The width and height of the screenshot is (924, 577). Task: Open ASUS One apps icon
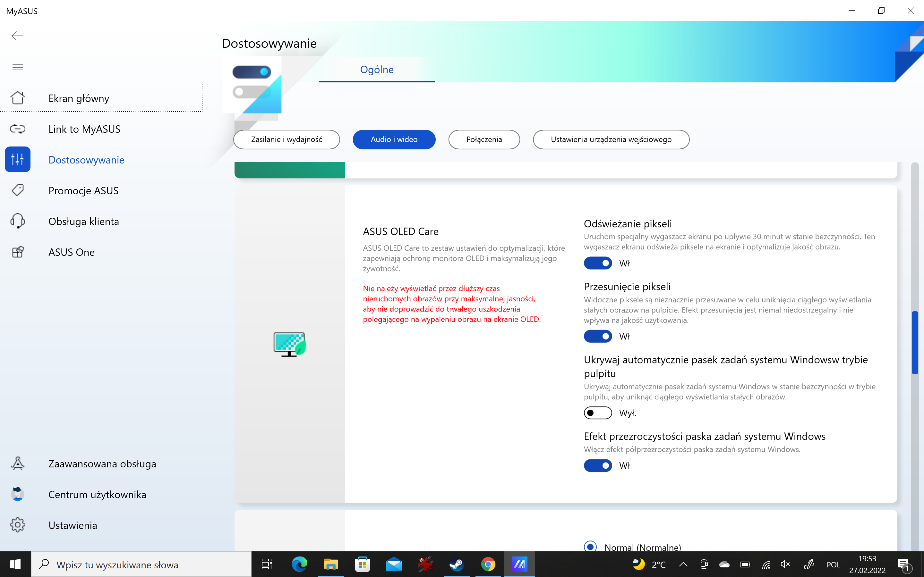[x=18, y=252]
